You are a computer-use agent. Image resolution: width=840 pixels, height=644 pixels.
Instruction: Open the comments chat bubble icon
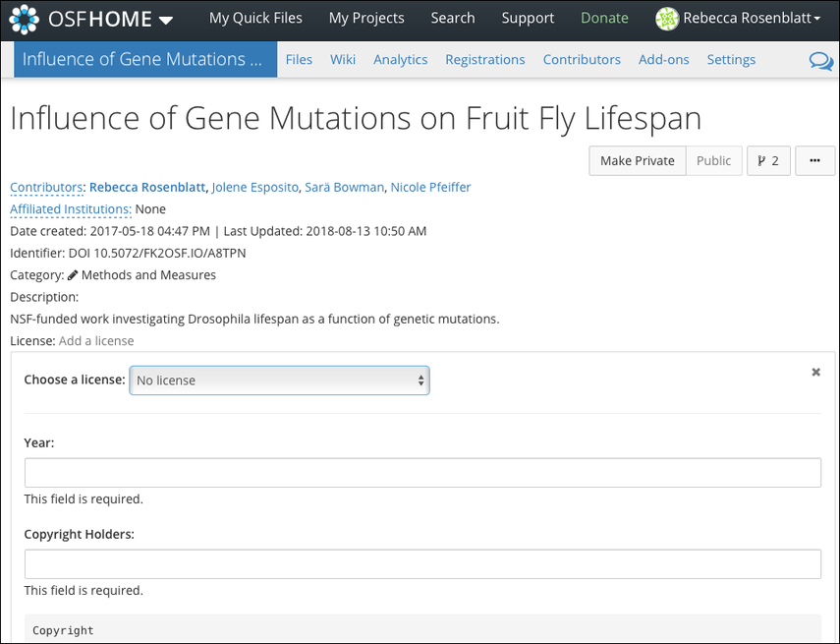click(820, 61)
